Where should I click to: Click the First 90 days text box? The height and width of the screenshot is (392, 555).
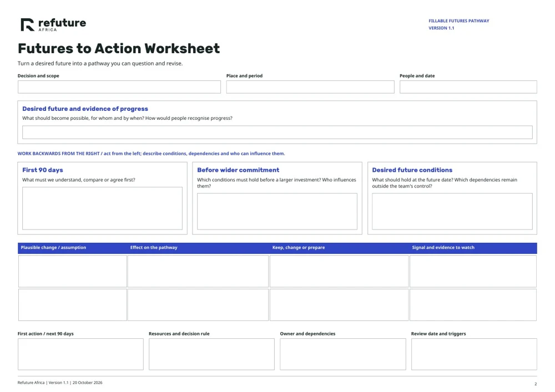102,208
